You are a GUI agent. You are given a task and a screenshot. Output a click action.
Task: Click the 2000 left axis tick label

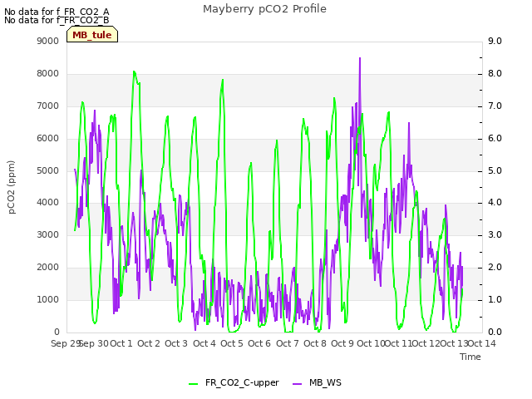(48, 268)
